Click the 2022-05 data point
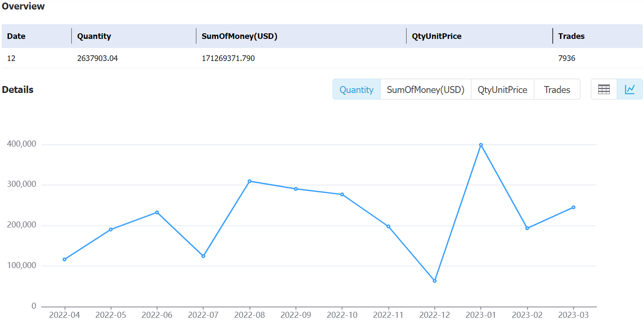This screenshot has width=644, height=336. (111, 229)
